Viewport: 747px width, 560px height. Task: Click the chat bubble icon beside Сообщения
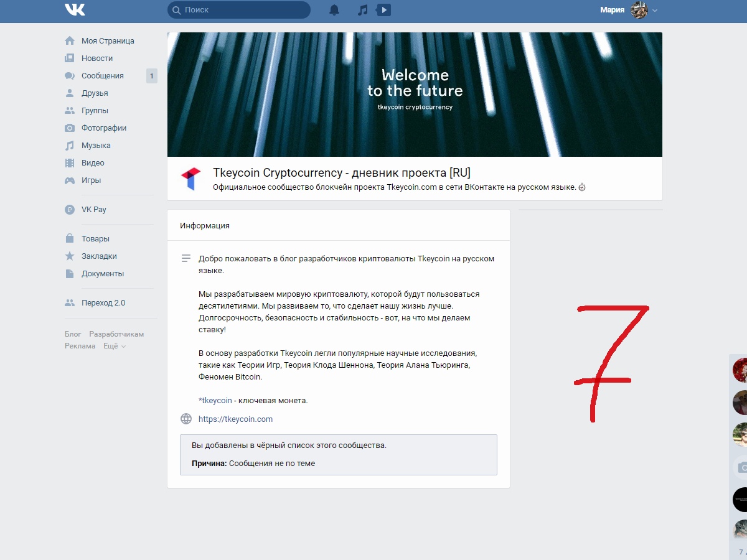point(70,76)
